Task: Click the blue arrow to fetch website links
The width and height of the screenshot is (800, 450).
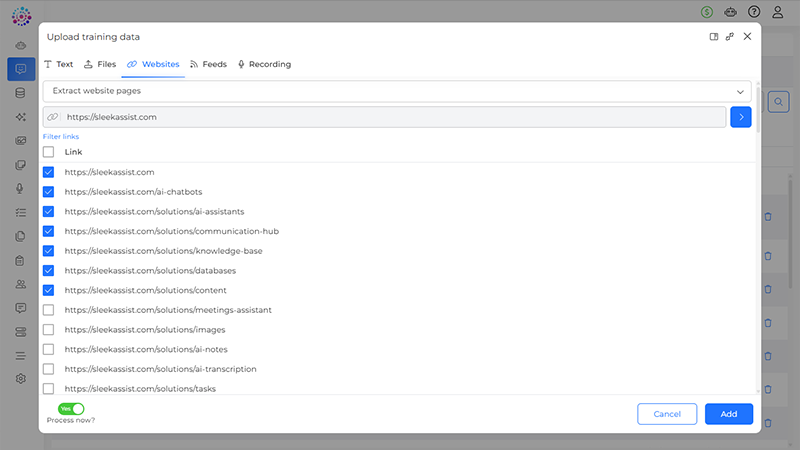Action: point(741,117)
